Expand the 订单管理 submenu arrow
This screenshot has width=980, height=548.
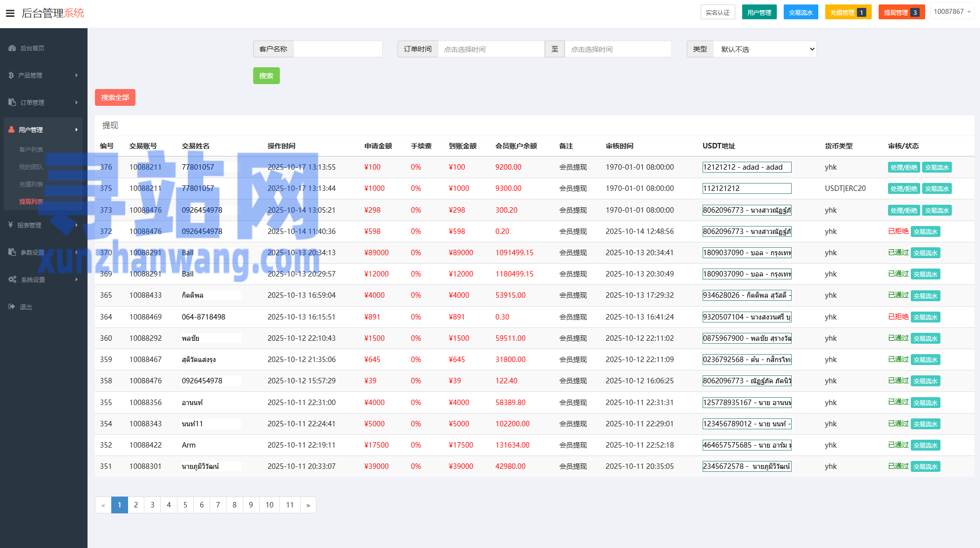76,102
